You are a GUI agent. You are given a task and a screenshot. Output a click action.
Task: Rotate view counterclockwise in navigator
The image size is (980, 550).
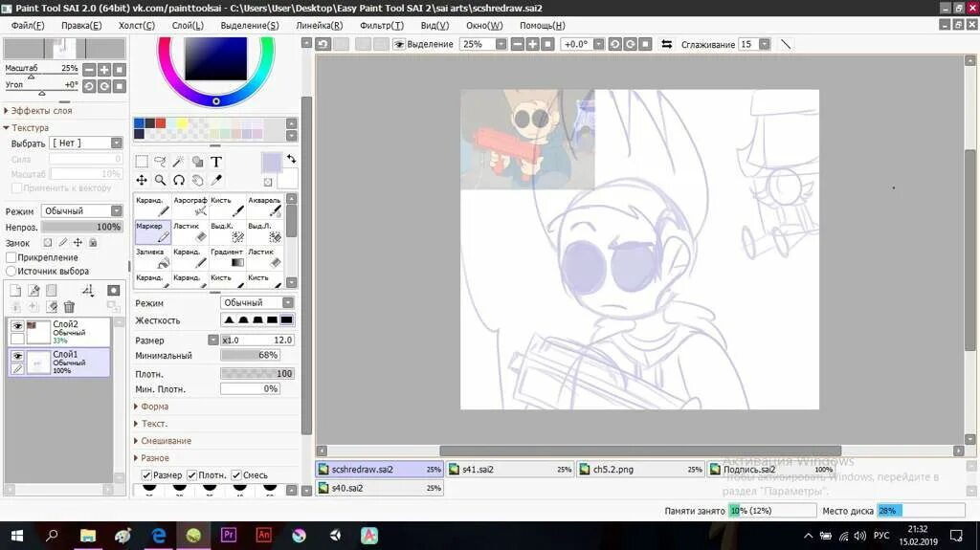click(x=89, y=86)
